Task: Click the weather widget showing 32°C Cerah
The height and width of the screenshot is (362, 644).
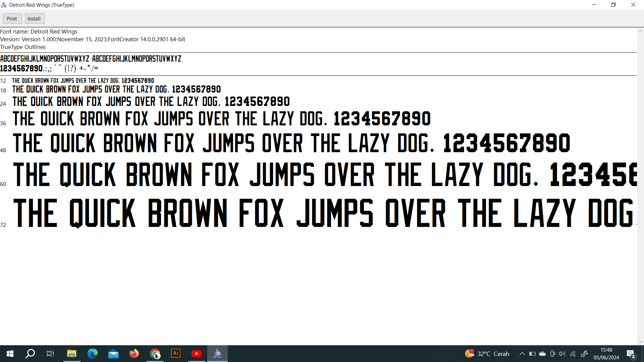Action: tap(487, 354)
